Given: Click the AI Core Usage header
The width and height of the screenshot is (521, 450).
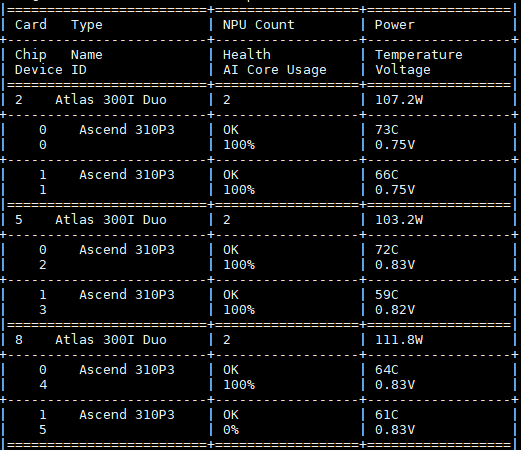Looking at the screenshot, I should coord(275,70).
